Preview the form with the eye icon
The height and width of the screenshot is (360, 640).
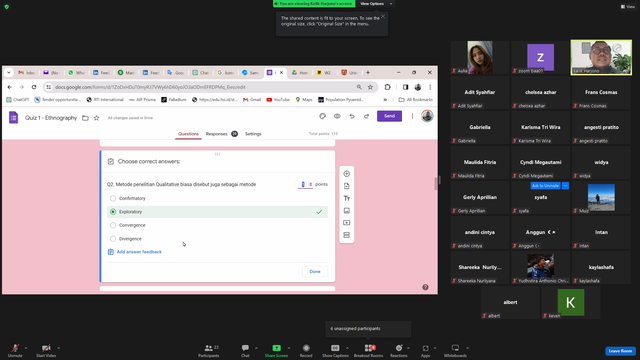(x=337, y=116)
